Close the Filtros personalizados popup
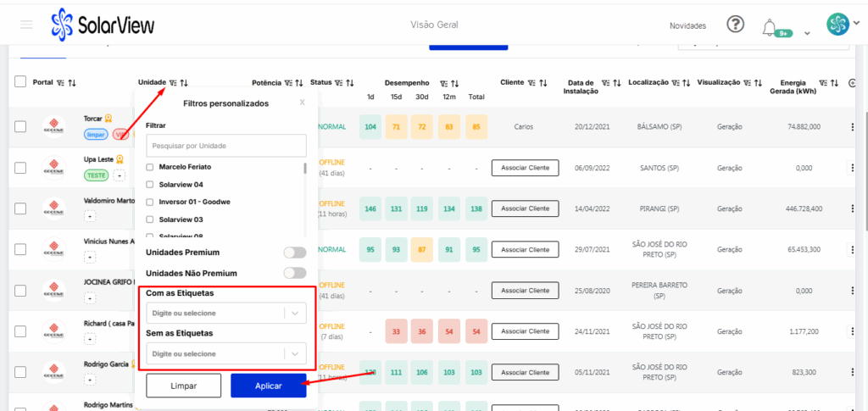This screenshot has height=411, width=868. click(x=303, y=103)
